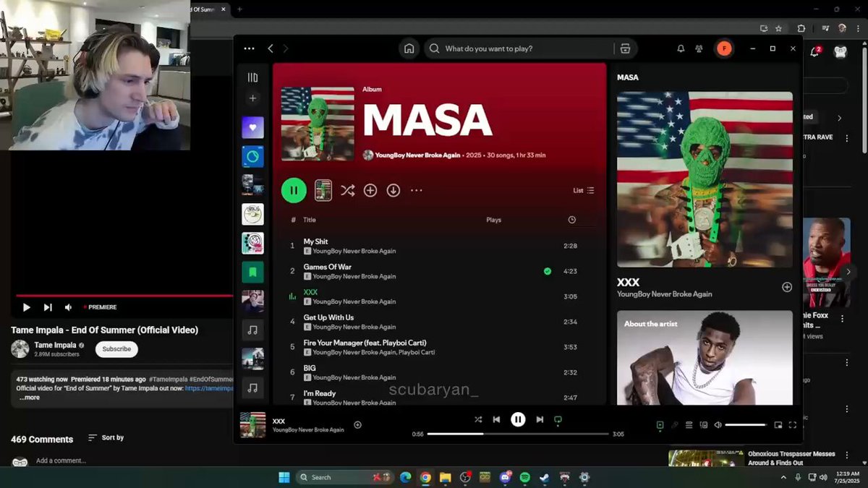This screenshot has height=488, width=868.
Task: Add current song via plus in player bar
Action: (x=357, y=425)
